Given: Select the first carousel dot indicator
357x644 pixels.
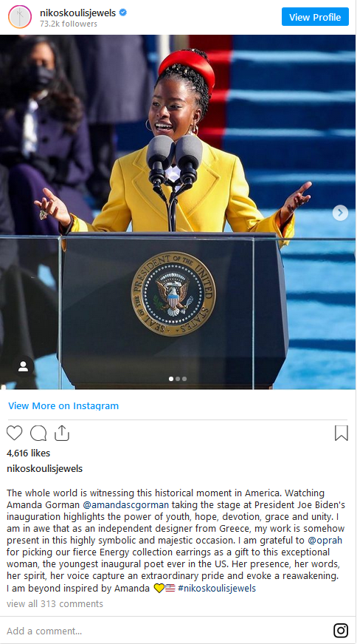Looking at the screenshot, I should pyautogui.click(x=171, y=379).
